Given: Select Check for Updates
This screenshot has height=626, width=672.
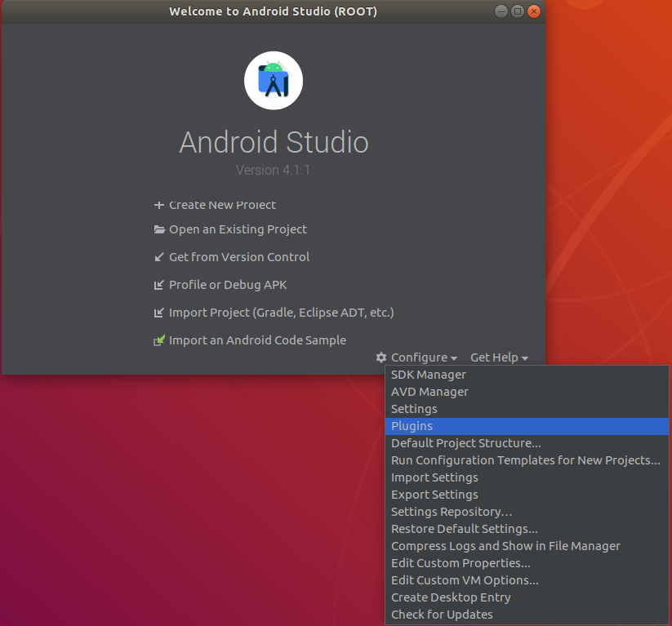Looking at the screenshot, I should [x=527, y=615].
